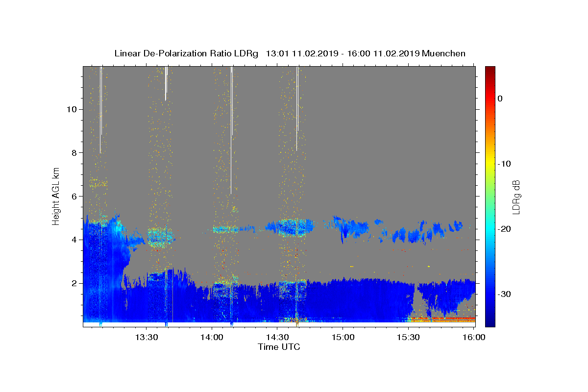Image resolution: width=588 pixels, height=392 pixels.
Task: Click the 'Muenchen' location text in title
Action: [443, 53]
